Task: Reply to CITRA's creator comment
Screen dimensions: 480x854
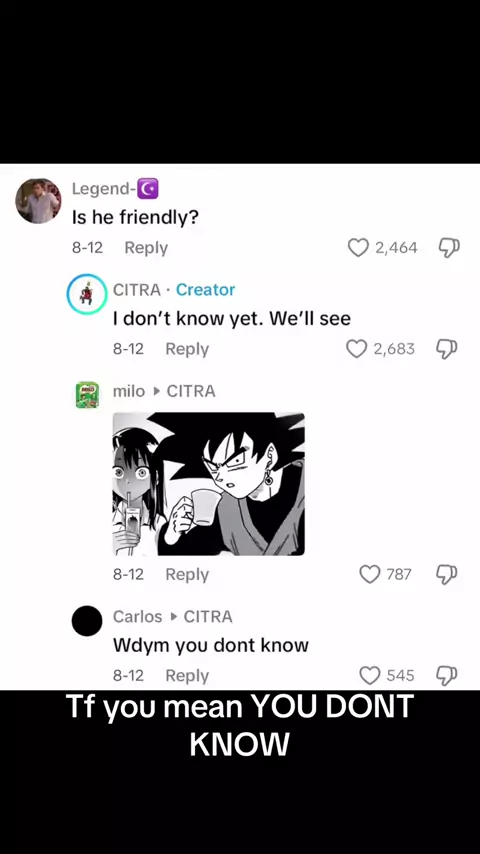Action: pos(187,349)
